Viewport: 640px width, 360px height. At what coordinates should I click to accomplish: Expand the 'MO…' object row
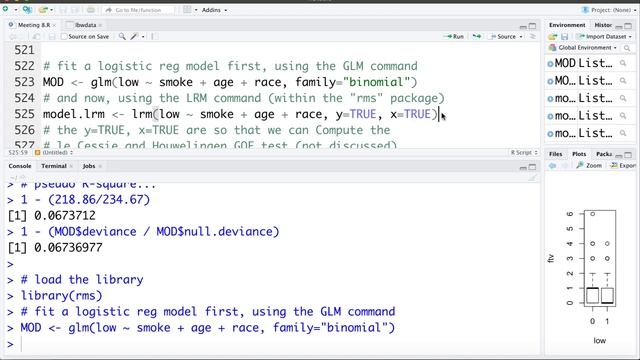pos(550,81)
